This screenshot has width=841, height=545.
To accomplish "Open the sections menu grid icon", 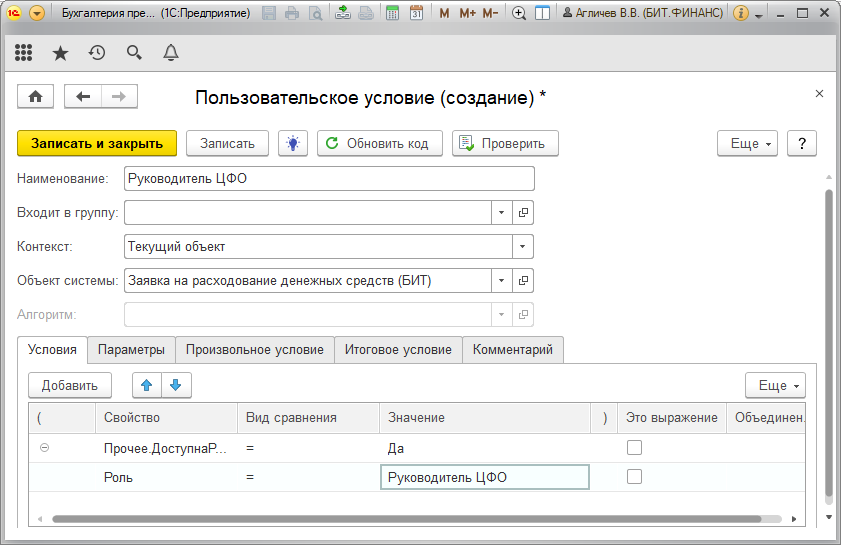I will [x=24, y=53].
